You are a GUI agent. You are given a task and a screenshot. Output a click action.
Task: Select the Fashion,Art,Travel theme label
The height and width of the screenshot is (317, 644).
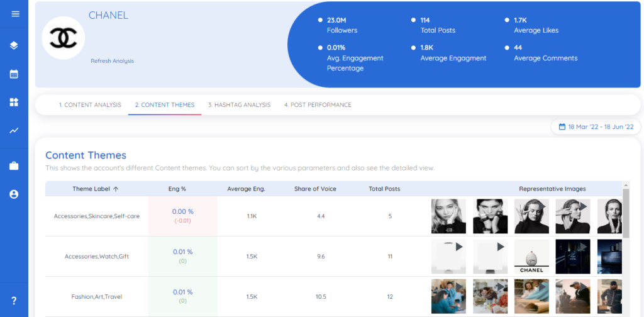tap(96, 296)
